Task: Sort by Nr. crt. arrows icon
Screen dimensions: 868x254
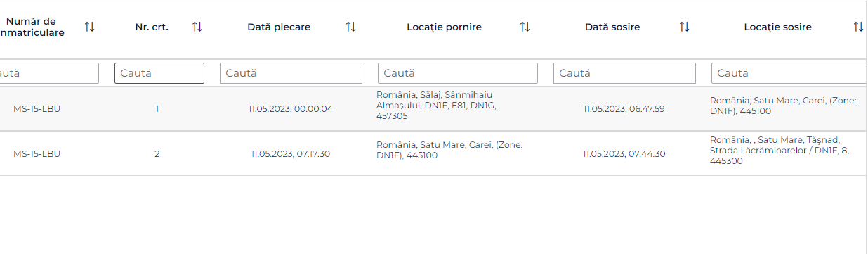Action: (197, 27)
